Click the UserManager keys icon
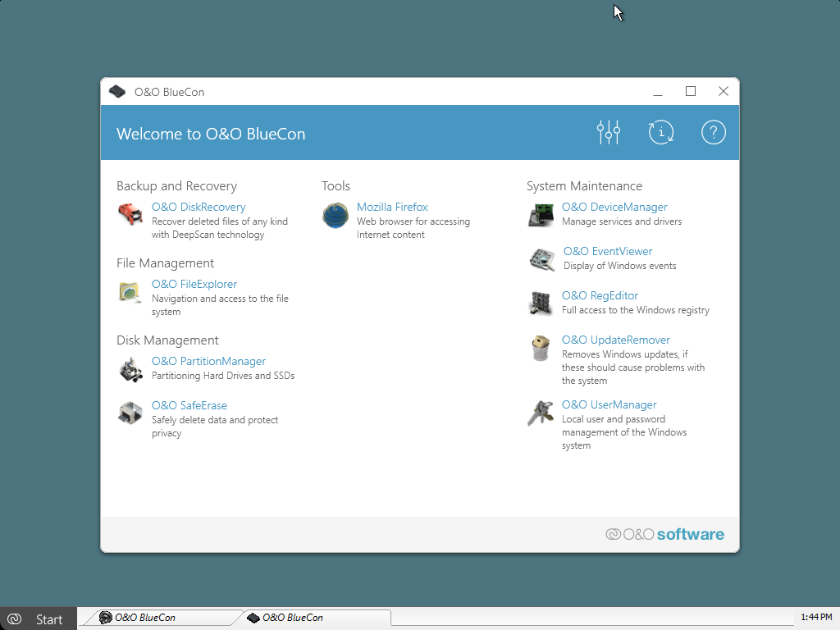The height and width of the screenshot is (630, 840). pos(541,413)
